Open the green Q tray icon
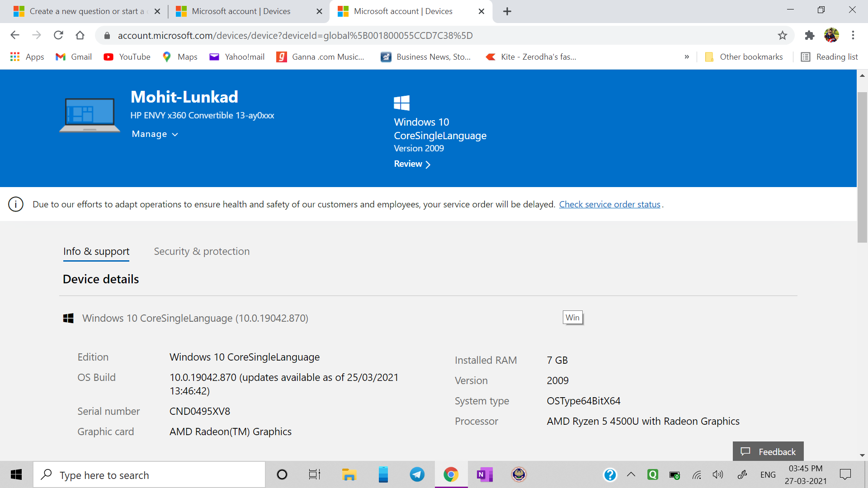The image size is (868, 488). (653, 474)
